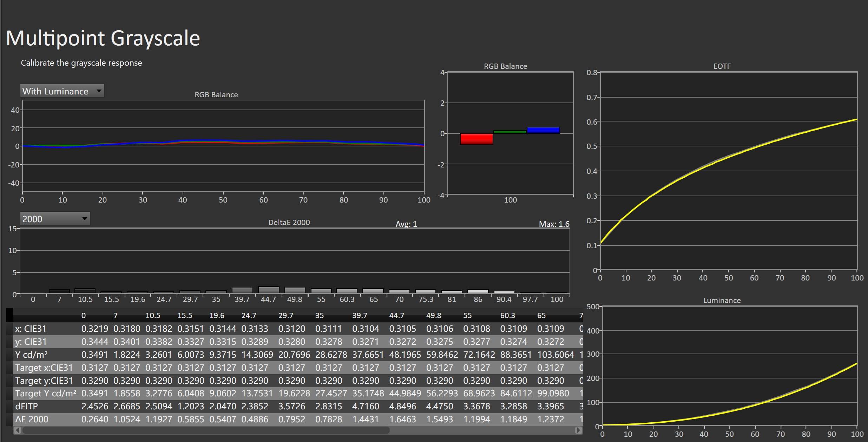
Task: Select the 86 DeltaE bar
Action: [x=478, y=291]
